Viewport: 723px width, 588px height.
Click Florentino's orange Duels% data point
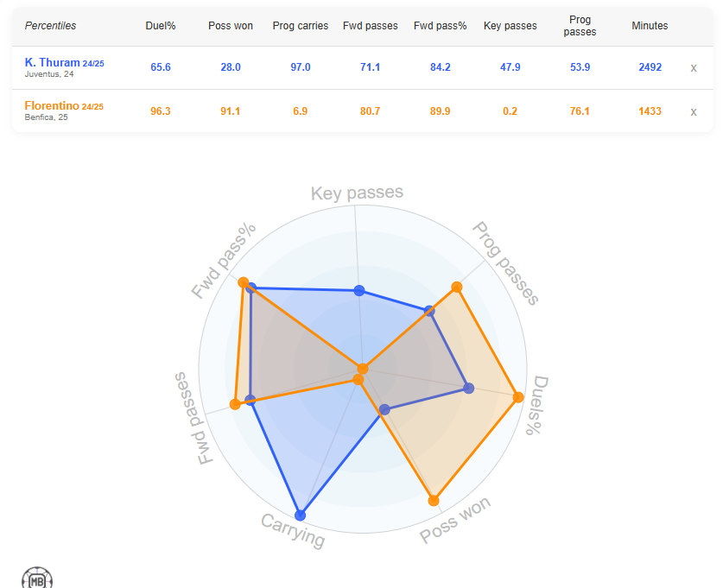pos(518,397)
